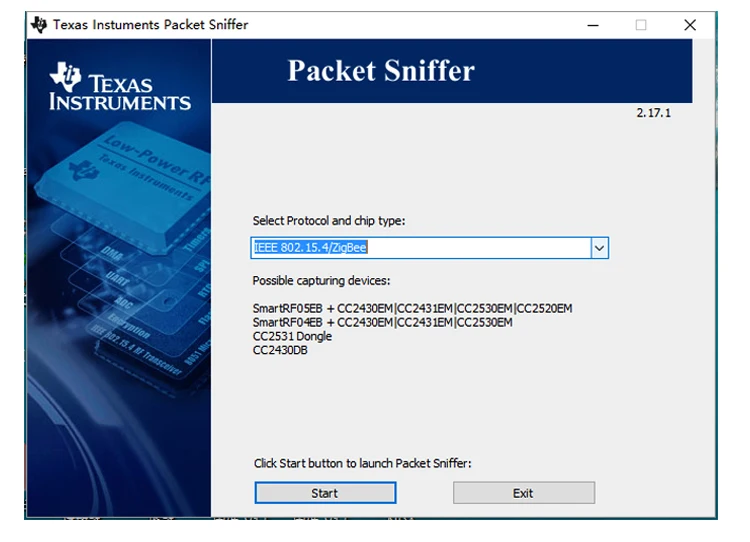Click the 'Possible capturing devices:' label
The height and width of the screenshot is (542, 750).
pyautogui.click(x=321, y=280)
